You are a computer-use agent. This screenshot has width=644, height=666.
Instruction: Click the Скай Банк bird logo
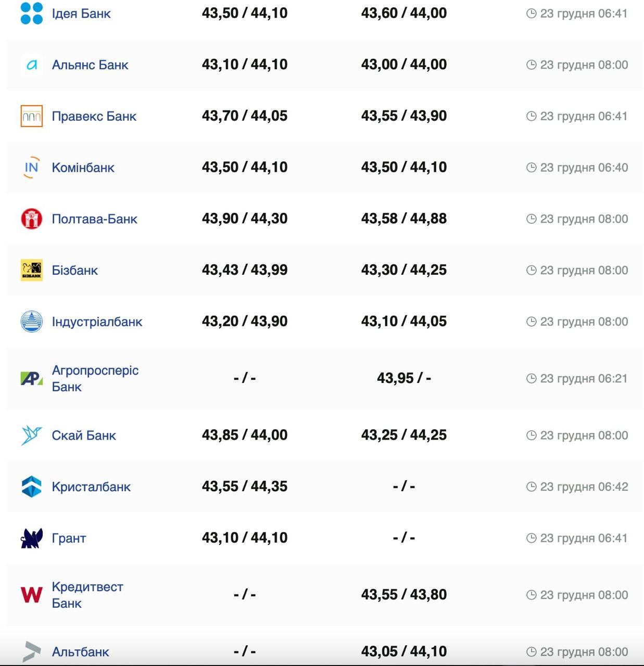31,435
